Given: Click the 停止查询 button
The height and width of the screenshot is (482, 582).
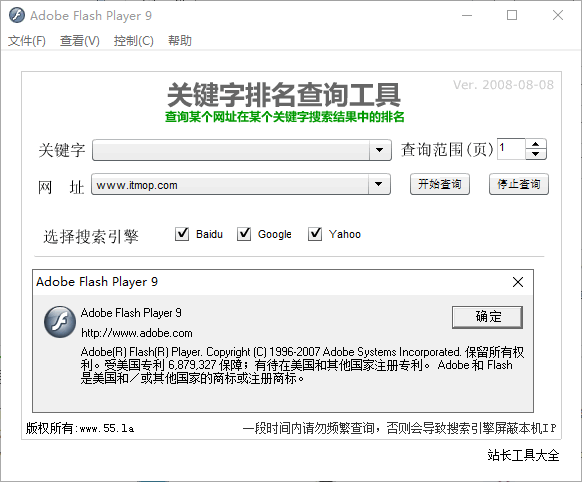Looking at the screenshot, I should coord(519,184).
